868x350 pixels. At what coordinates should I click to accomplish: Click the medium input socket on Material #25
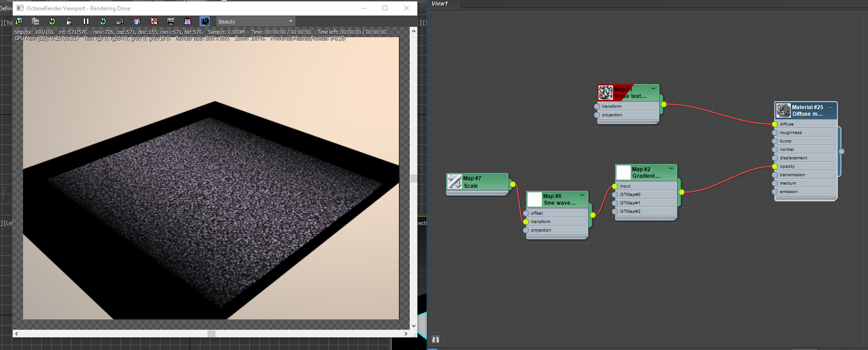775,183
